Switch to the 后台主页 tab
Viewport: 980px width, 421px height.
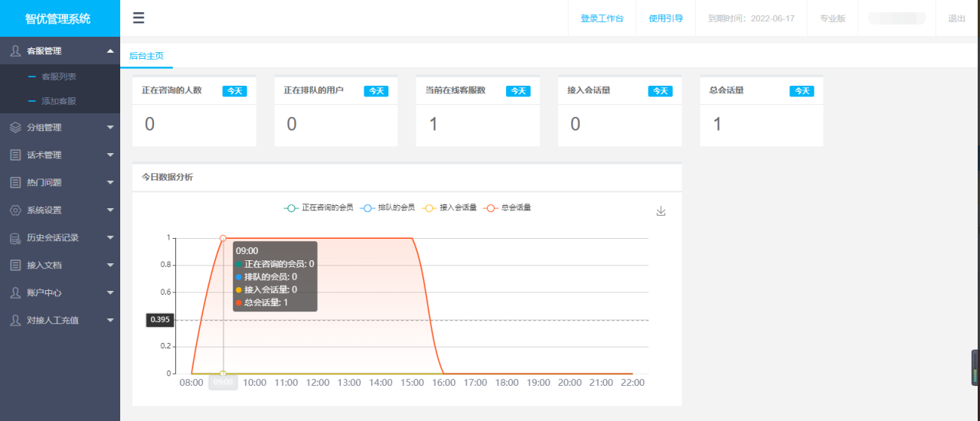pyautogui.click(x=145, y=56)
